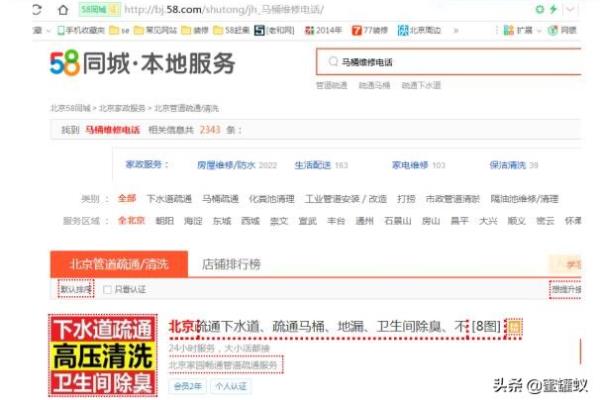This screenshot has width=600, height=400.
Task: Open the 常见网站 bookmark folder
Action: click(x=155, y=30)
